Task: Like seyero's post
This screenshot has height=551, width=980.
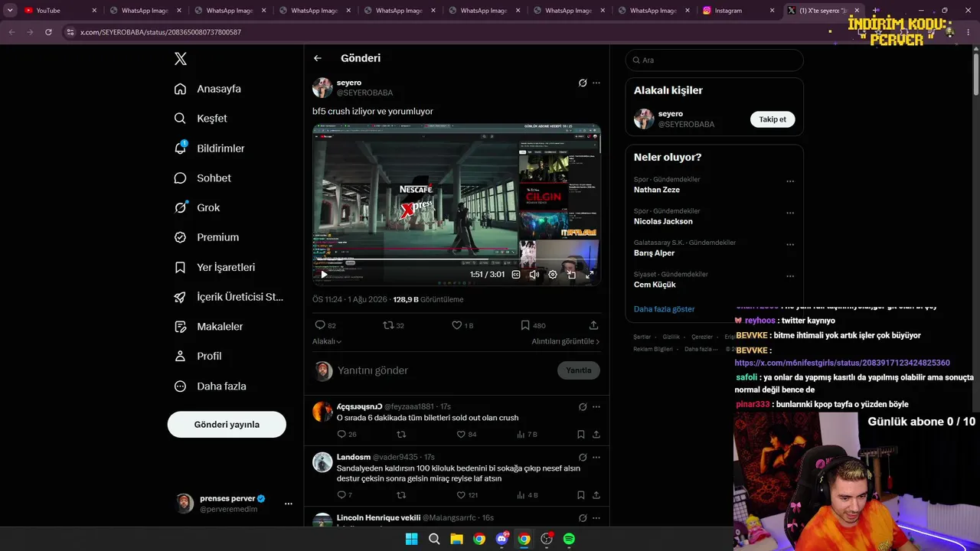Action: [x=457, y=325]
